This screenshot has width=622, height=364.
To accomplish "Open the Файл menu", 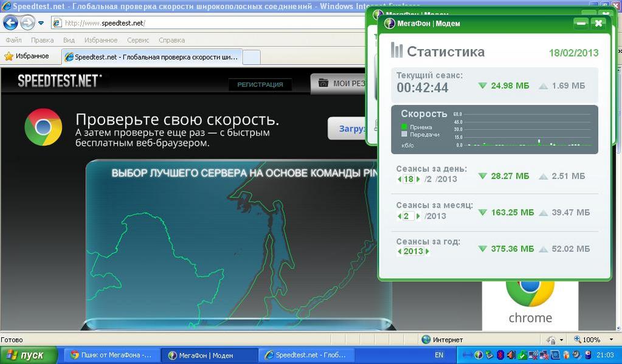I will [13, 40].
